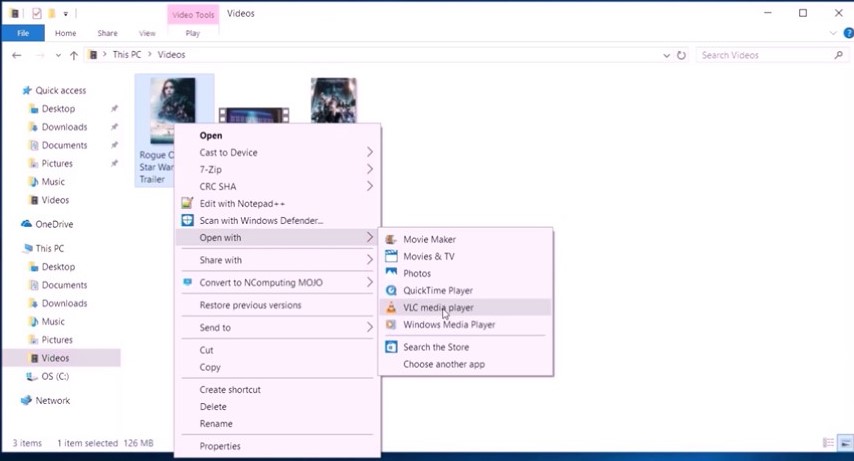Image resolution: width=854 pixels, height=461 pixels.
Task: Choose Movie Maker in Open with submenu
Action: pos(465,239)
